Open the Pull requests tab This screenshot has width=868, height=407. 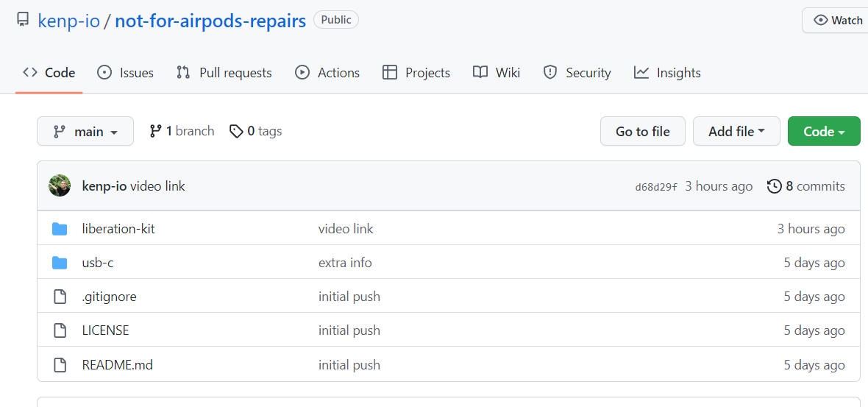point(224,72)
